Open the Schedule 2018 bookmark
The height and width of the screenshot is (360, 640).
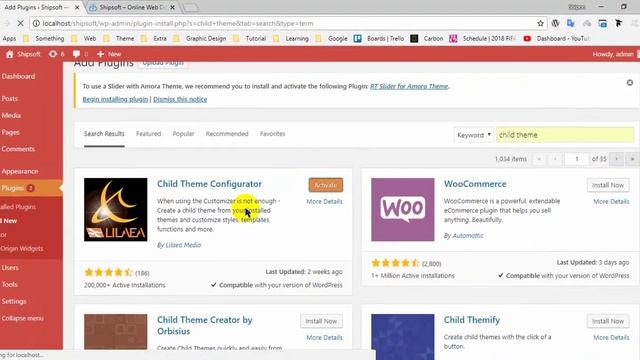(x=483, y=38)
